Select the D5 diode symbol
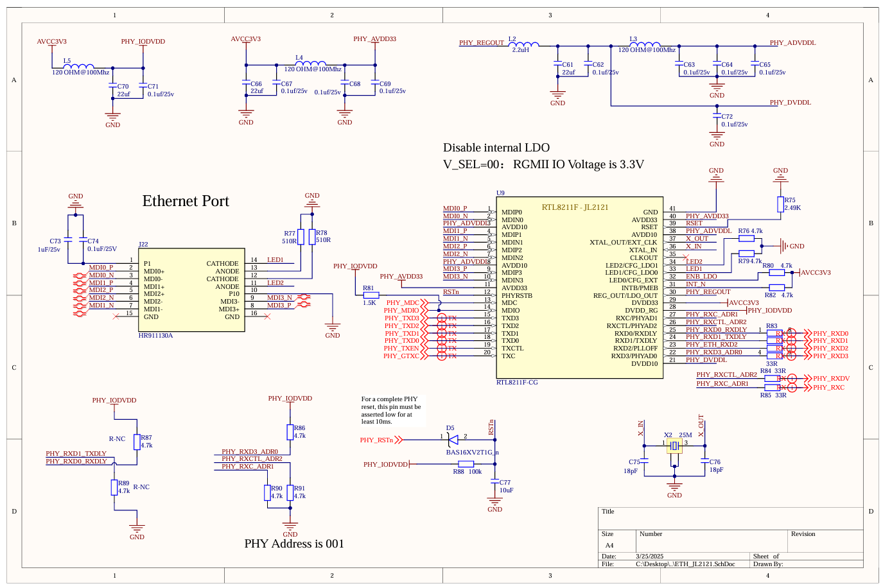 click(x=453, y=440)
